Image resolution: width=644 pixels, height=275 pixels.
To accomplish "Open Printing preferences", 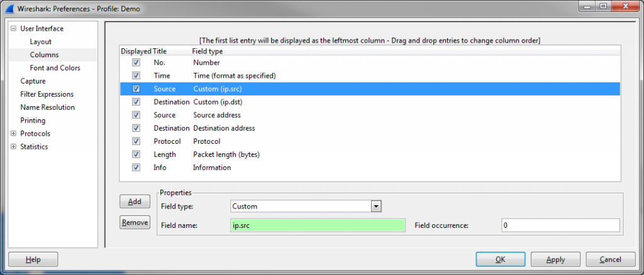I will point(33,121).
